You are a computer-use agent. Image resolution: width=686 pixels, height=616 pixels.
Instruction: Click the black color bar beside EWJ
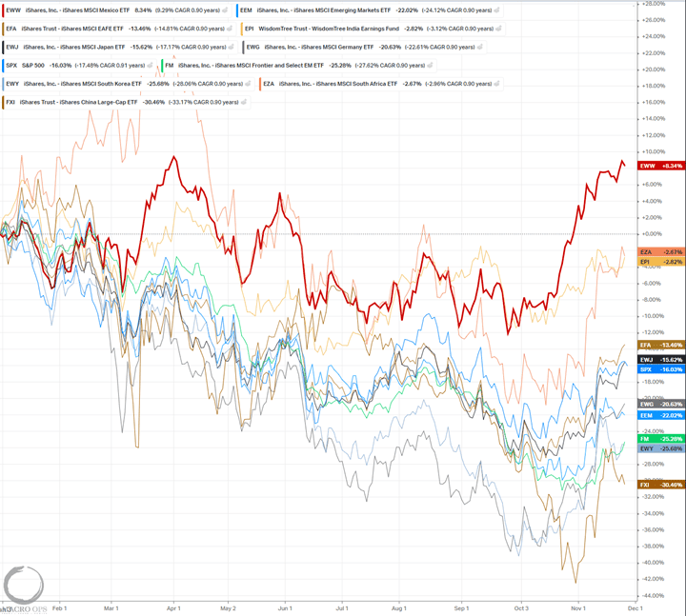pyautogui.click(x=3, y=47)
